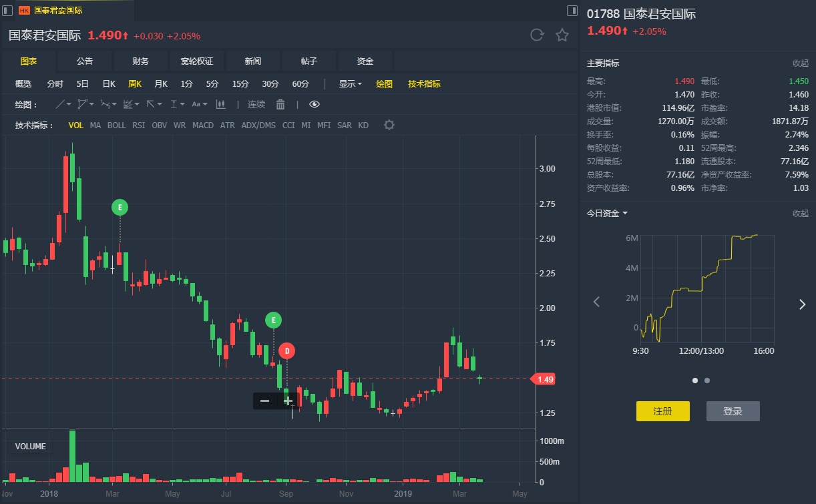Select the polyline/channel drawing tool
This screenshot has height=504, width=816.
click(x=82, y=104)
